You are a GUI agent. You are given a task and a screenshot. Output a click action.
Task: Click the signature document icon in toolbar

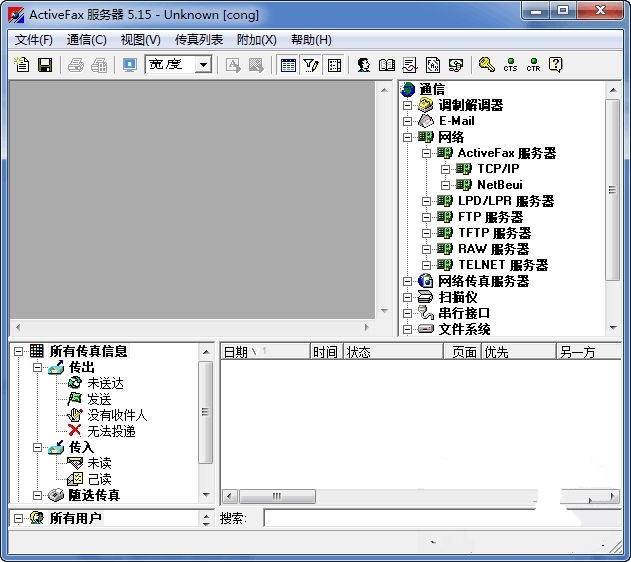(410, 64)
